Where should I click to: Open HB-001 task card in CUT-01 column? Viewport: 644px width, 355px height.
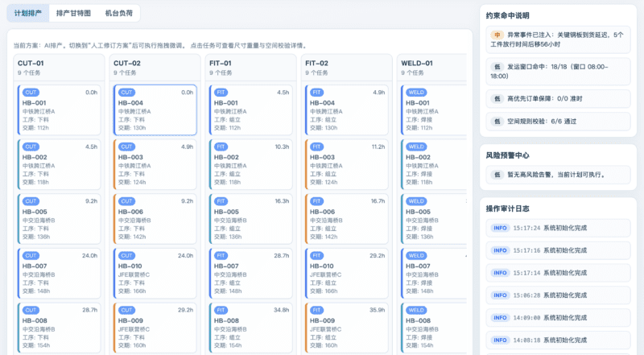59,109
